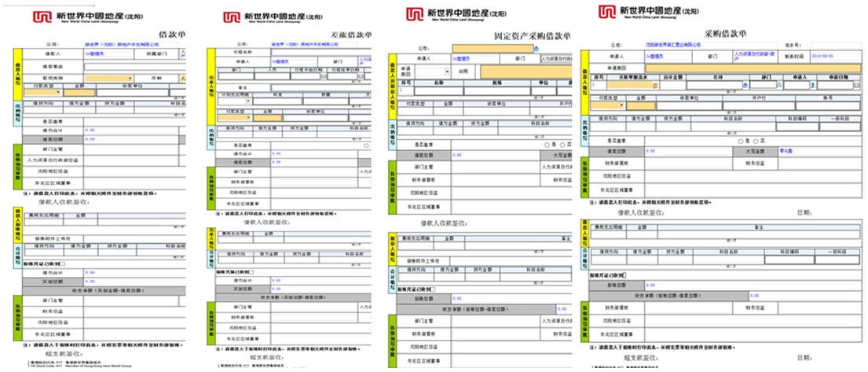Click orange 公司 field in 固定资产采购借款单
This screenshot has width=868, height=372.
click(493, 49)
